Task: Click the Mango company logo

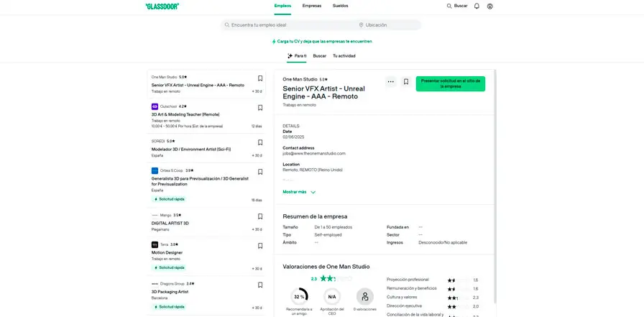Action: [155, 215]
